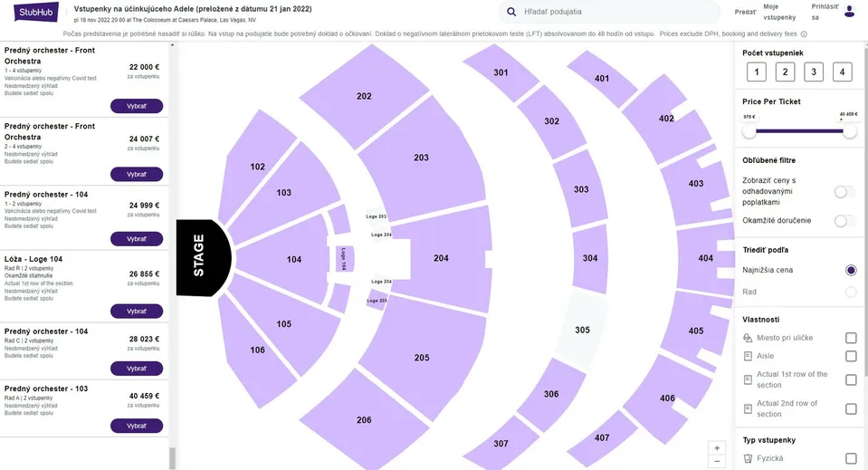The image size is (868, 470).
Task: Enable Zobraziť ceny s odhadovanými poplatkami toggle
Action: 844,192
